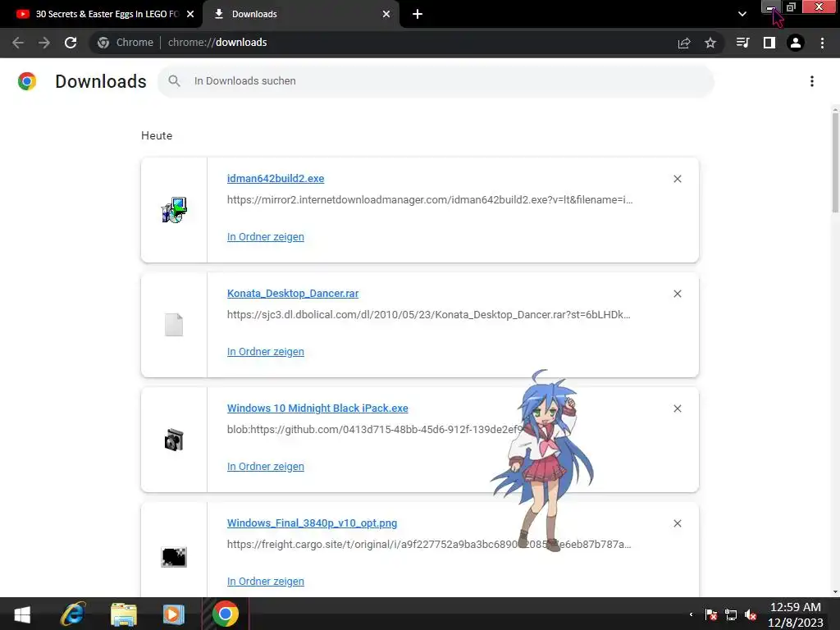840x630 pixels.
Task: Click the blank file icon of Konata rar
Action: click(x=174, y=325)
